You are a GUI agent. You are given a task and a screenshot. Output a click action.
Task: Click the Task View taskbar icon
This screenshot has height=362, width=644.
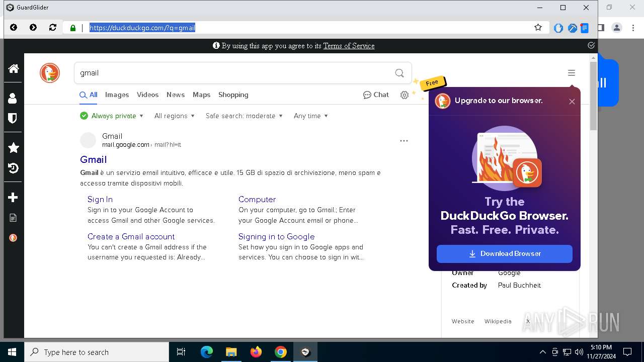click(x=181, y=352)
